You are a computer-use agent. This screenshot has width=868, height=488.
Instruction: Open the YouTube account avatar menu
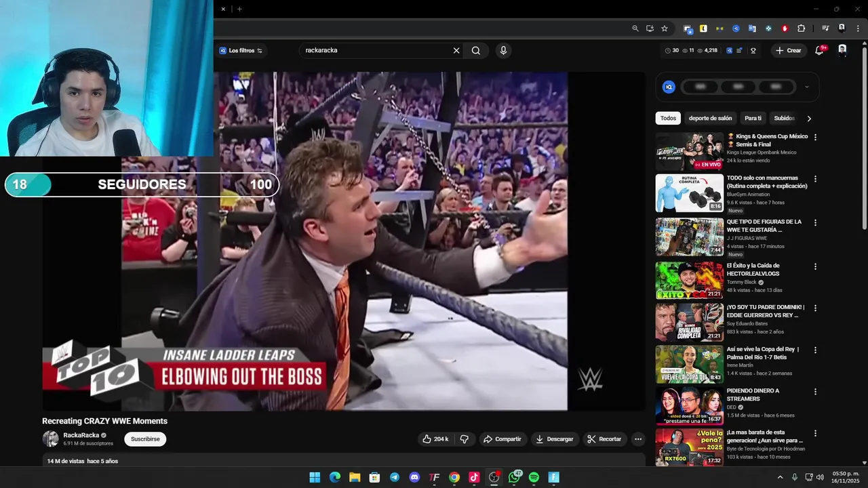(842, 50)
